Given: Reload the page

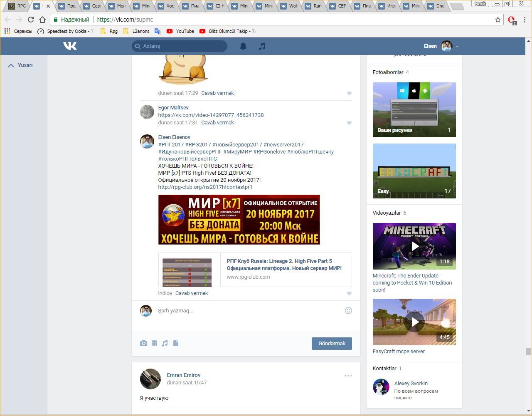Looking at the screenshot, I should tap(30, 20).
